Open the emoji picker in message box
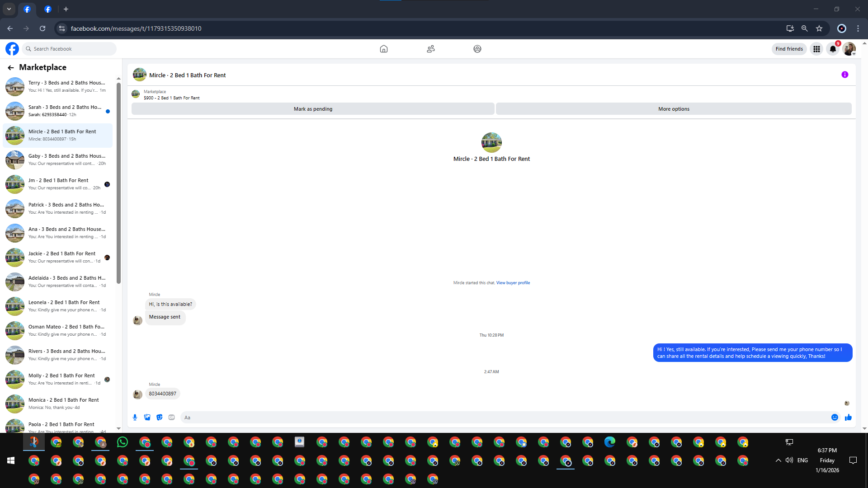The width and height of the screenshot is (868, 488). (x=835, y=418)
